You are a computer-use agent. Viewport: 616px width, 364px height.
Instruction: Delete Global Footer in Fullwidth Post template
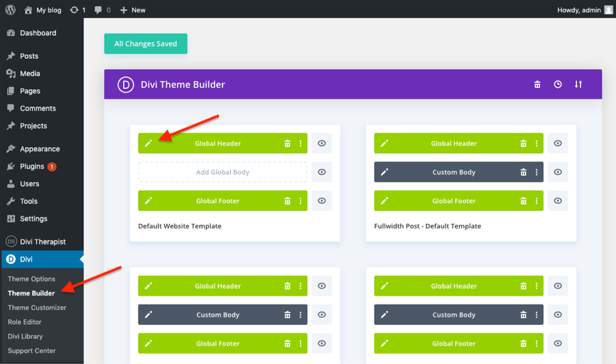pos(524,200)
